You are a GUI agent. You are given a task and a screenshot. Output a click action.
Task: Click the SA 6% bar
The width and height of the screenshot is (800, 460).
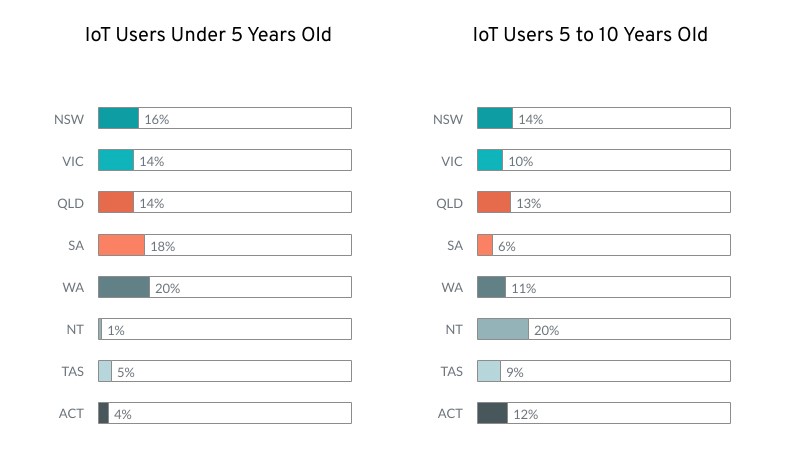coord(485,244)
